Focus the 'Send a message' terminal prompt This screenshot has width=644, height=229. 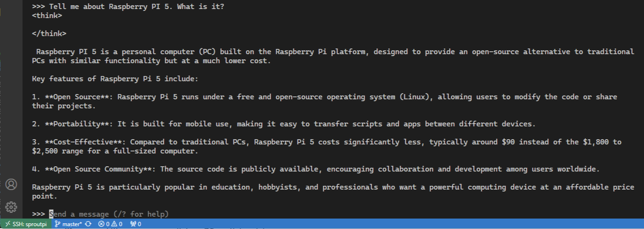(x=109, y=214)
